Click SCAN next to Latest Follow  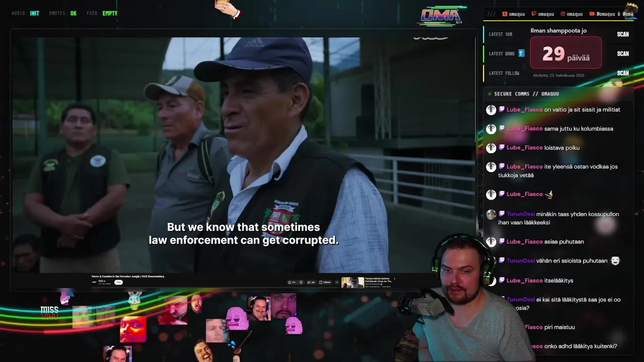[x=623, y=73]
